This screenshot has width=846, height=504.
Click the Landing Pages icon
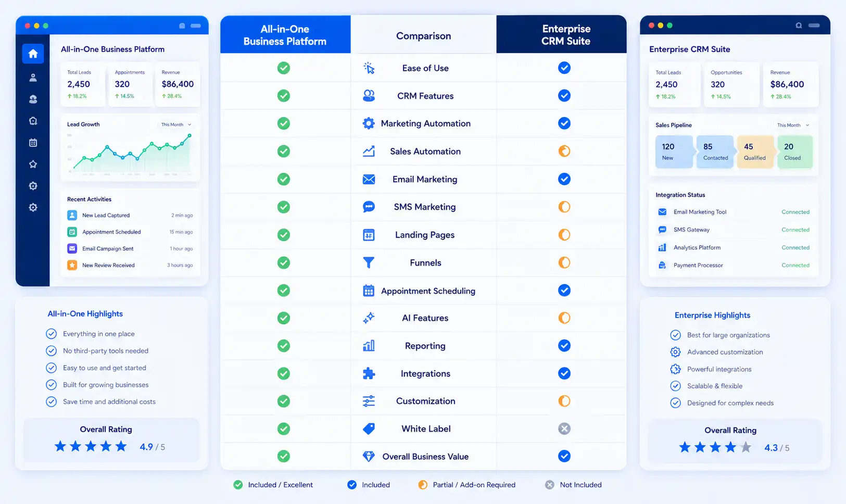click(369, 235)
